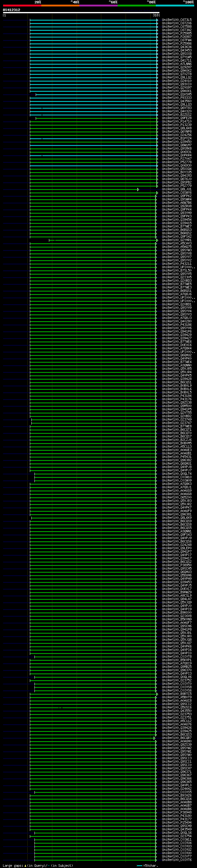Click the orange ~40% identity scale segment

(x=60, y=6)
